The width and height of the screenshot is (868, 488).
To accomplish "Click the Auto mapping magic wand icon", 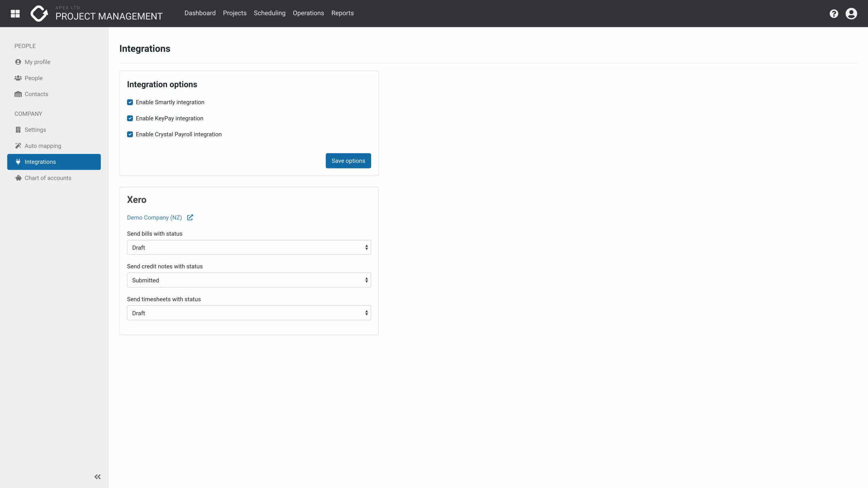I will tap(18, 146).
